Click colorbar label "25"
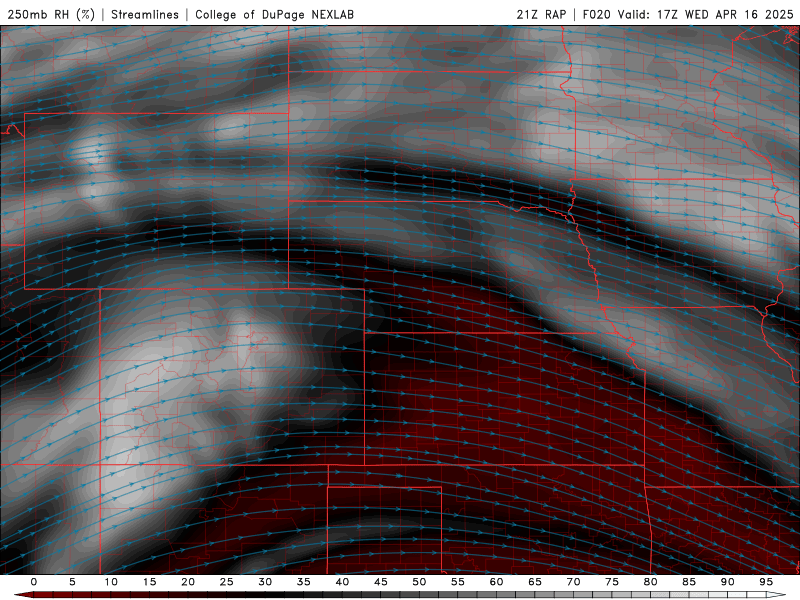This screenshot has height=600, width=800. 227,582
